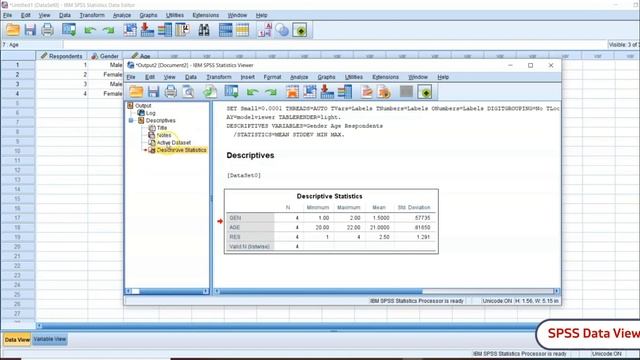Viewport: 640px width, 360px height.
Task: Click Go to Case icon in Data Editor
Action: (130, 30)
